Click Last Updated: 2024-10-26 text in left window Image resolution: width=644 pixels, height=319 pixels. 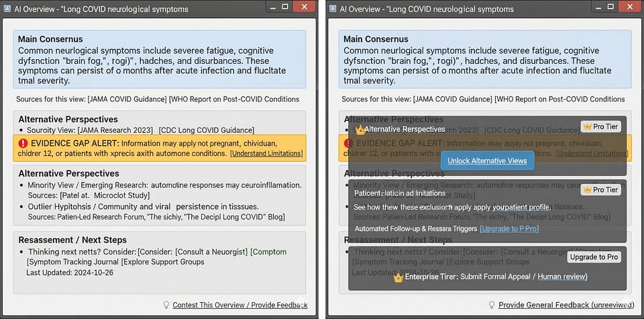coord(70,273)
